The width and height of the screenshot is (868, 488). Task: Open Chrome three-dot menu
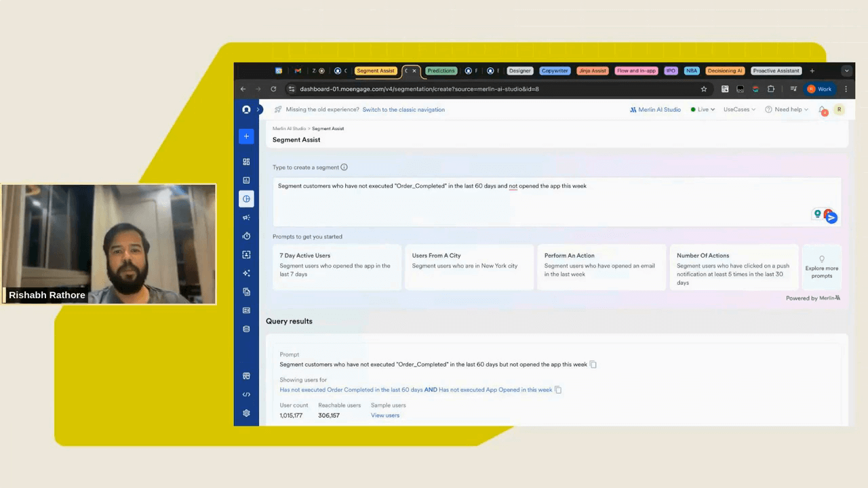pyautogui.click(x=846, y=89)
